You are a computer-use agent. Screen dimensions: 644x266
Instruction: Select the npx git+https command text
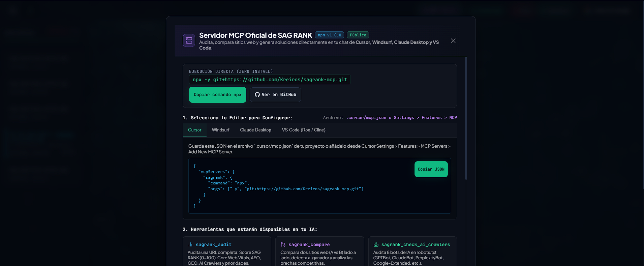pos(270,80)
